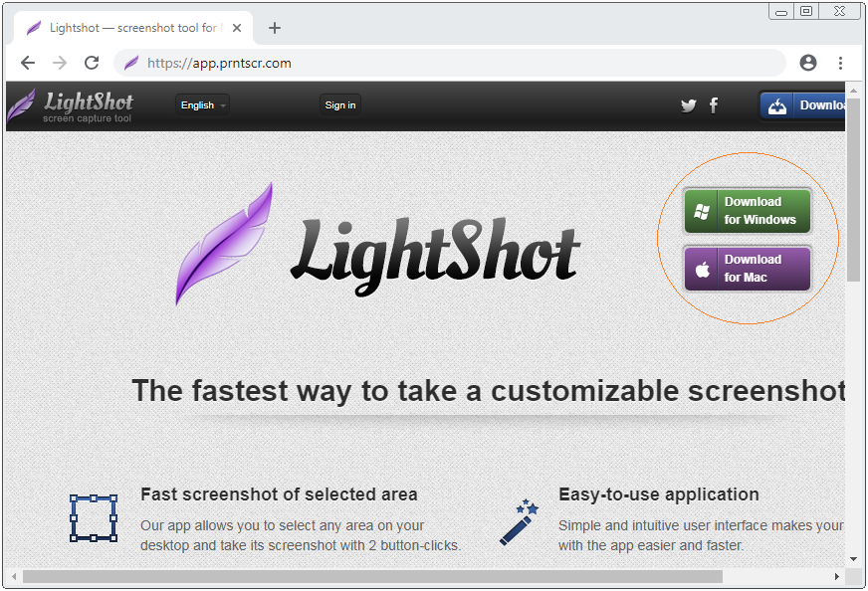Reload the page with the refresh icon

92,63
